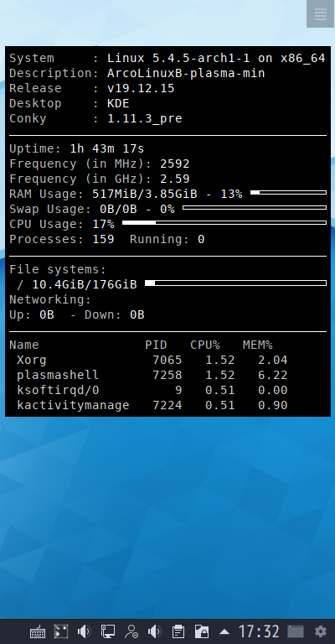This screenshot has height=644, width=335.
Task: Open the network connection computer tray icon
Action: tap(108, 631)
